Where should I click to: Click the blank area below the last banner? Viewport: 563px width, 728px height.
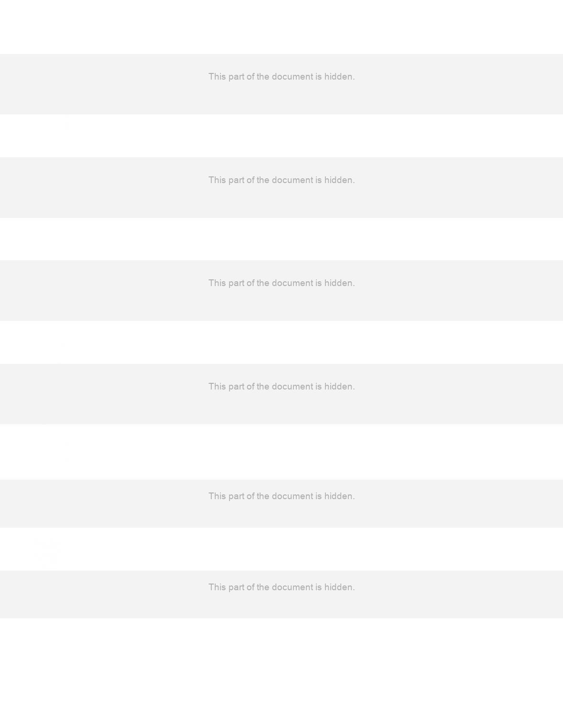pos(281,673)
